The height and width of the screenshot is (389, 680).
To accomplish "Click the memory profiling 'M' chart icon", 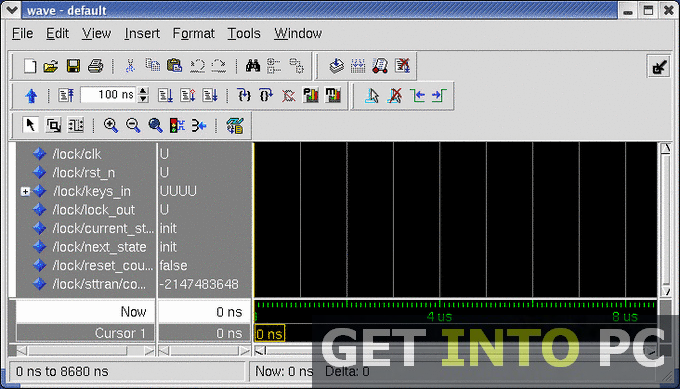I will pos(333,95).
